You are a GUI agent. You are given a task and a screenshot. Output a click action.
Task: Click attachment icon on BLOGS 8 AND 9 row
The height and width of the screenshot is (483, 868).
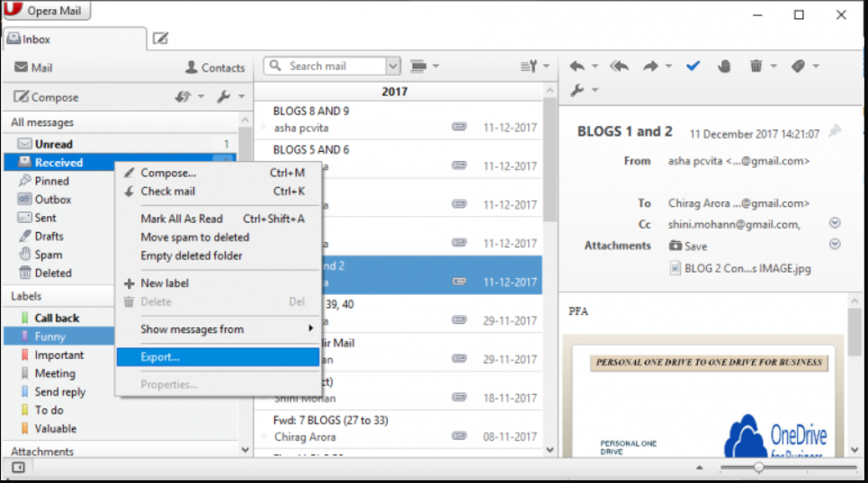click(x=459, y=127)
